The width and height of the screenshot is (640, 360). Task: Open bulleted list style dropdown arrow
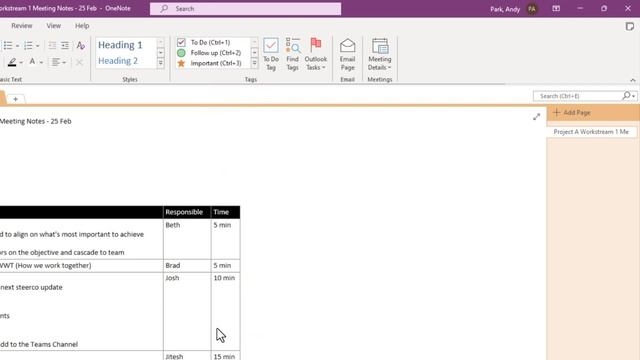pos(17,46)
